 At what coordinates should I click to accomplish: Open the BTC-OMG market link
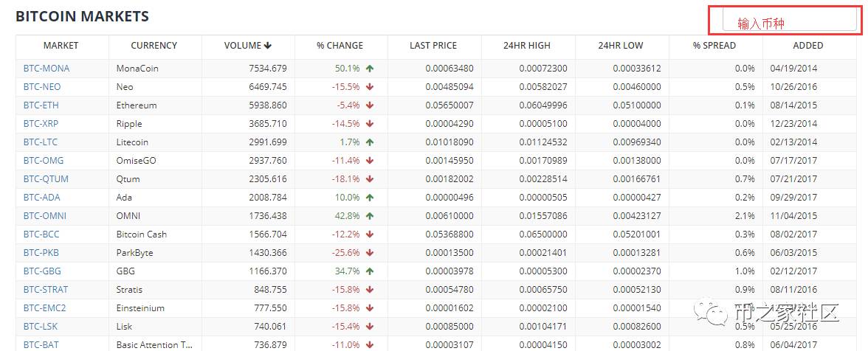(x=43, y=160)
